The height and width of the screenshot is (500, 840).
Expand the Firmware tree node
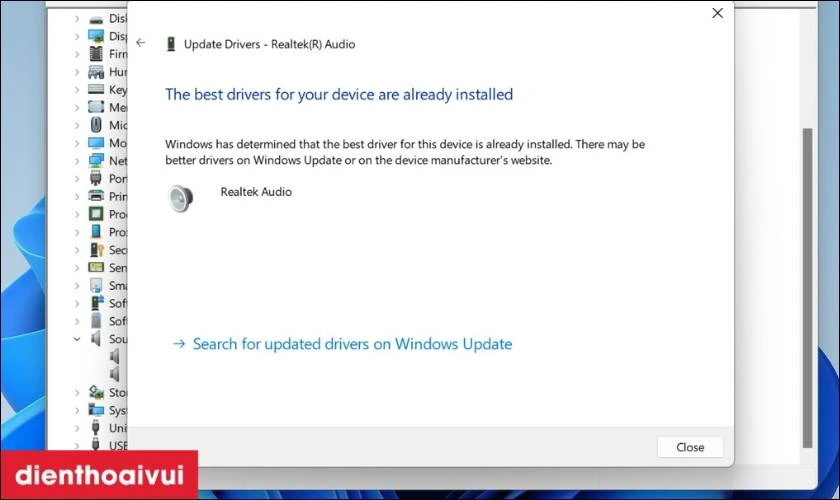point(77,54)
